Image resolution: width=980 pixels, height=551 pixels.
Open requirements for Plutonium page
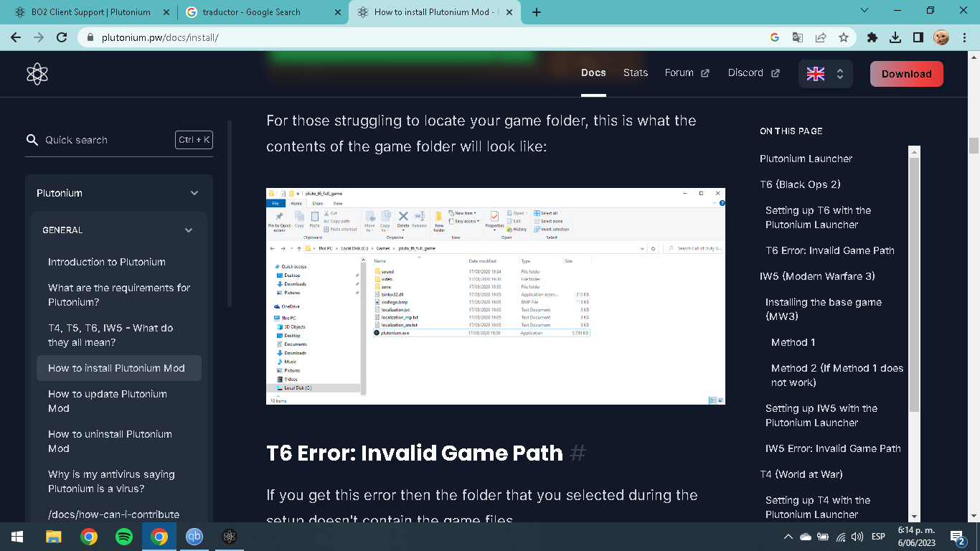coord(119,295)
